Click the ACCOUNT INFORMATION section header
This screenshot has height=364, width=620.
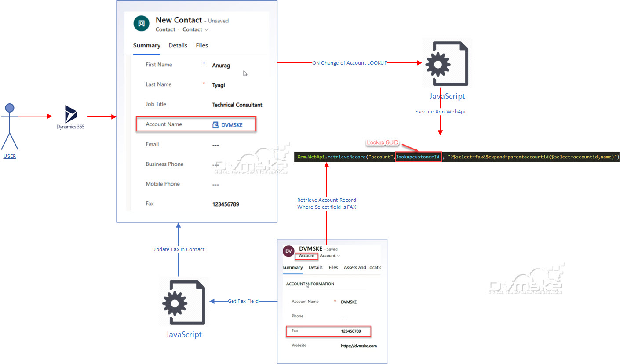(x=310, y=284)
